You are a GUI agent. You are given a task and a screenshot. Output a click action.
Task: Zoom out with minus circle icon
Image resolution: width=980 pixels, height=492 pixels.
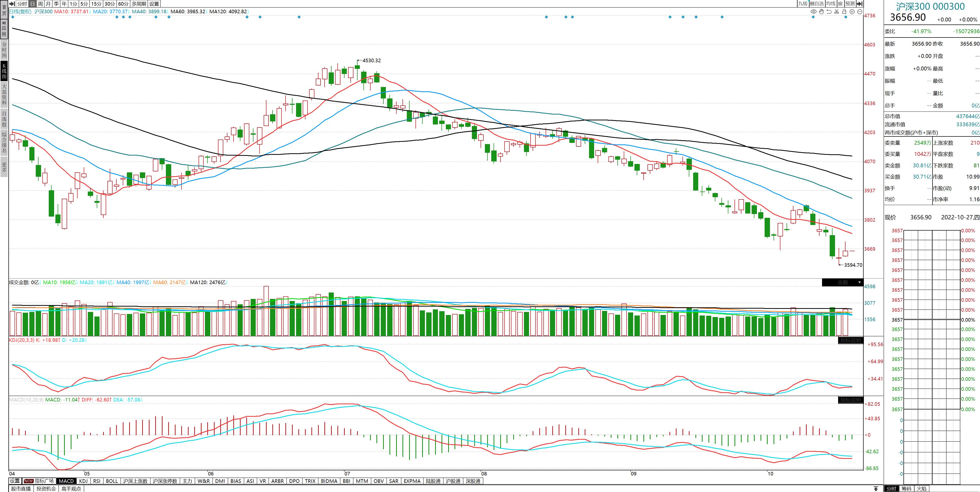click(x=860, y=11)
